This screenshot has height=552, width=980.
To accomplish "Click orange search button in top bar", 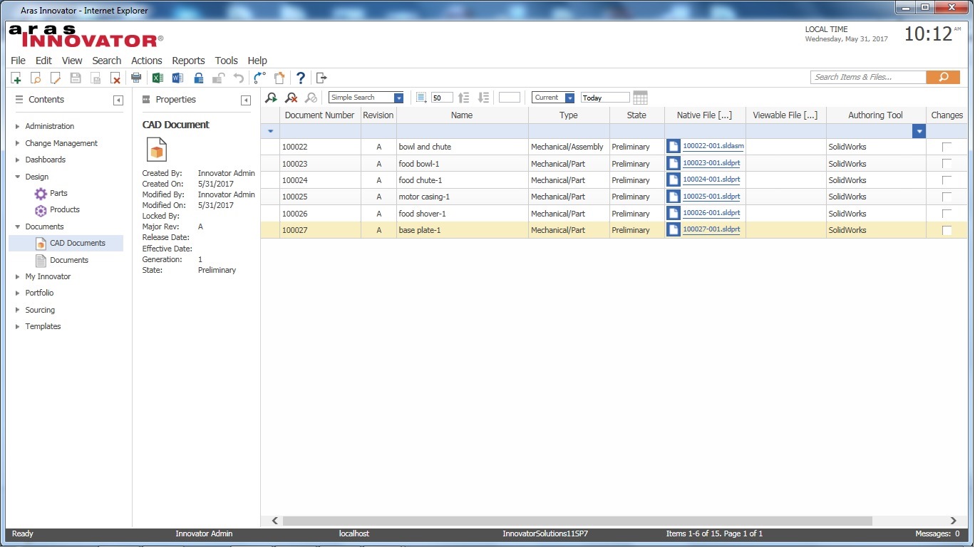I will [943, 77].
